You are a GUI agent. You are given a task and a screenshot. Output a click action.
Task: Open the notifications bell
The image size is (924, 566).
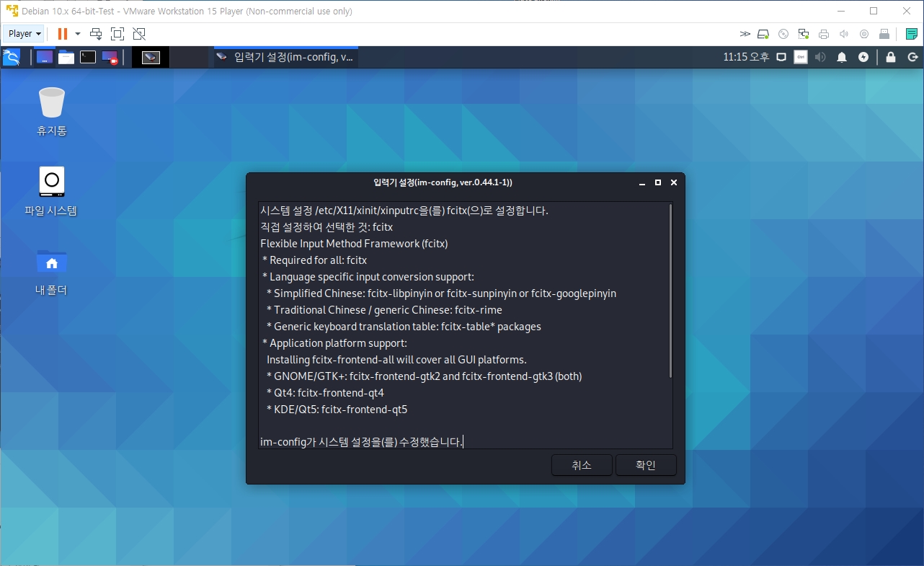tap(841, 57)
